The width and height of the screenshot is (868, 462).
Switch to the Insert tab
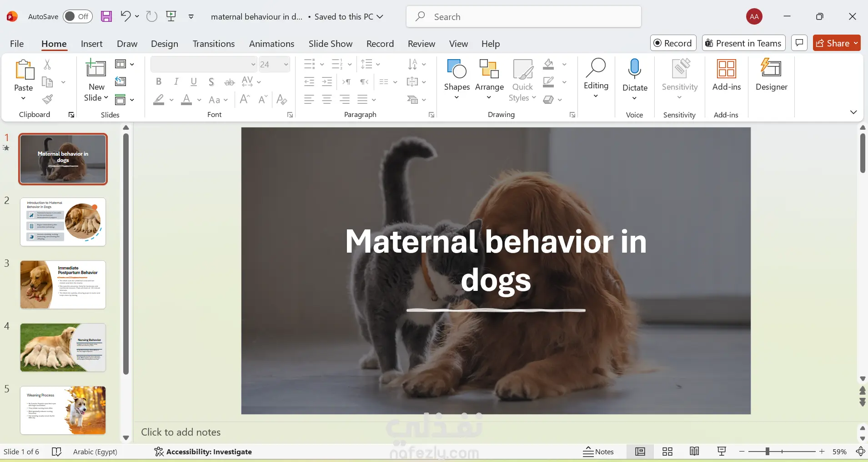point(92,44)
